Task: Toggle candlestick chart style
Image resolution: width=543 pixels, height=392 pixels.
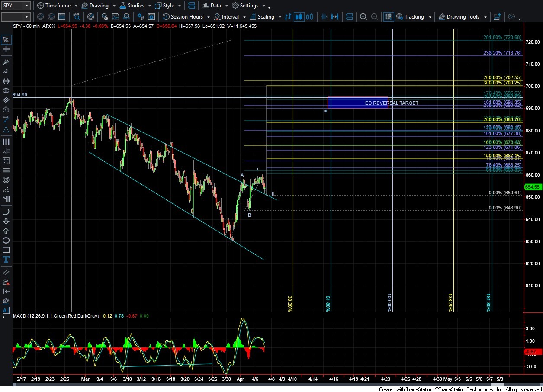Action: point(299,17)
